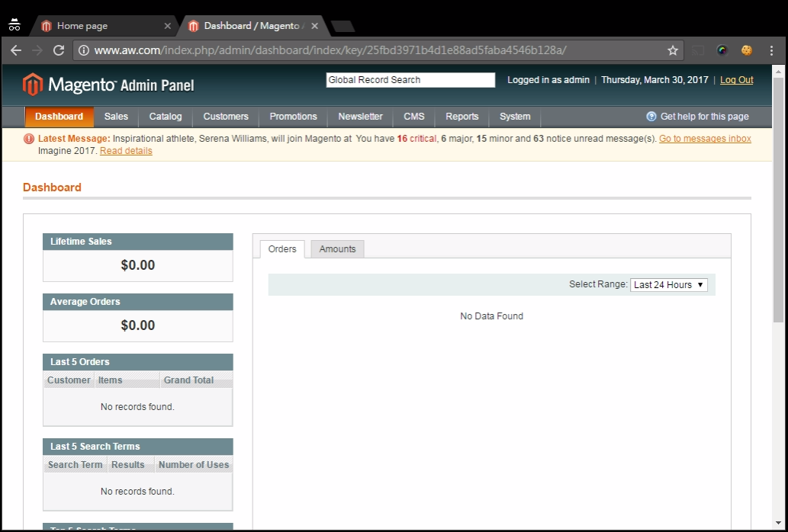The image size is (788, 532).
Task: Bookmark the page using the star icon
Action: pyautogui.click(x=672, y=50)
